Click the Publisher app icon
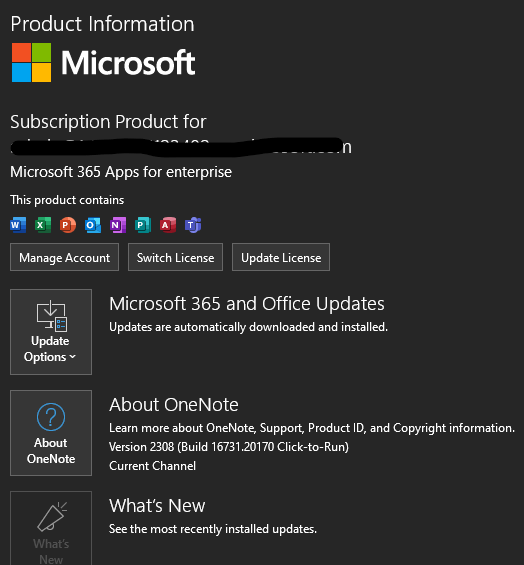Image resolution: width=524 pixels, height=565 pixels. (x=143, y=225)
